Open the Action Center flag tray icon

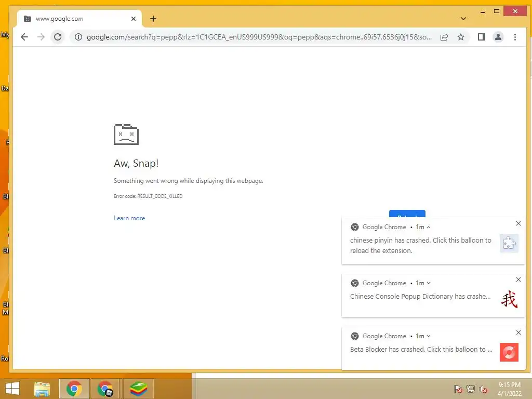[x=458, y=389]
